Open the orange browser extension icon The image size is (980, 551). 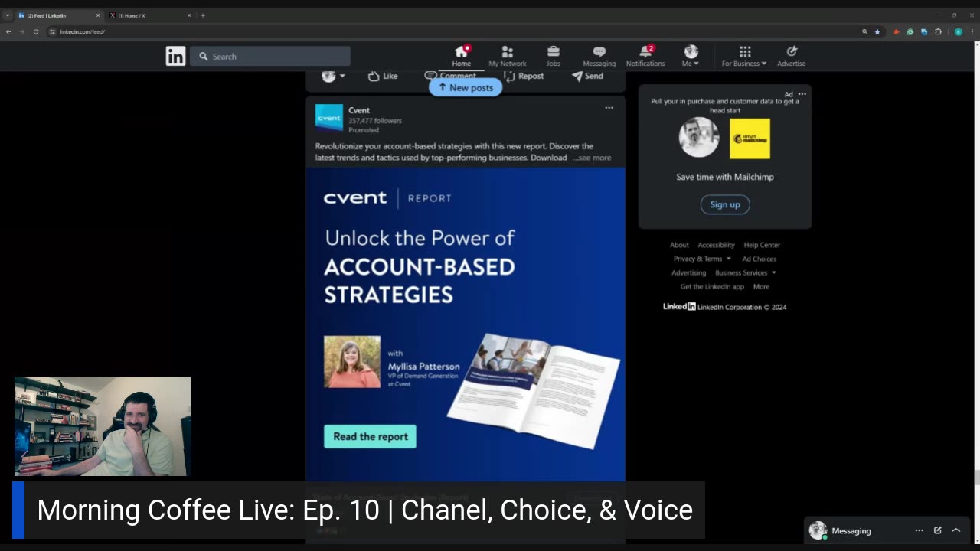tap(897, 31)
